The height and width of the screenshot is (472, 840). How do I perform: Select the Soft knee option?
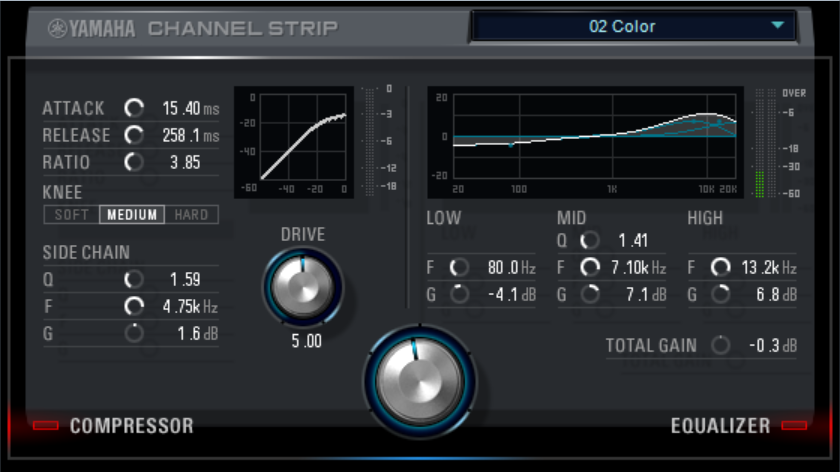coord(72,215)
